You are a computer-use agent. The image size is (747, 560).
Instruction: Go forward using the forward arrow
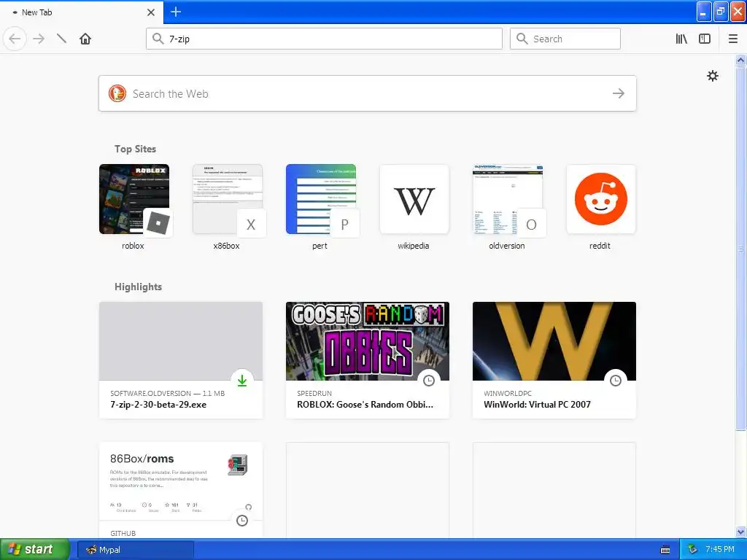[39, 39]
